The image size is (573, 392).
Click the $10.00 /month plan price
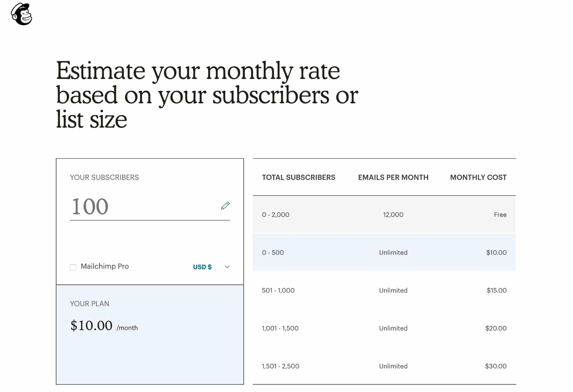pos(104,326)
